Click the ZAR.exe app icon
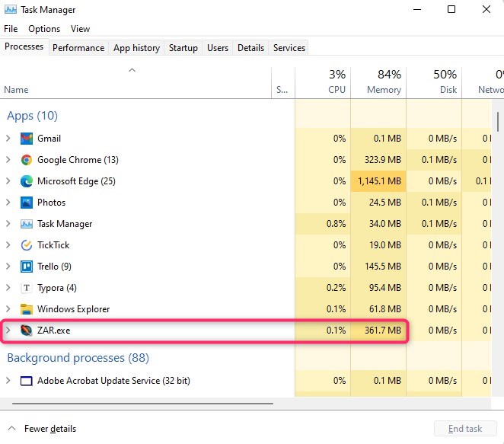Viewport: 504px width, 444px height. (27, 331)
